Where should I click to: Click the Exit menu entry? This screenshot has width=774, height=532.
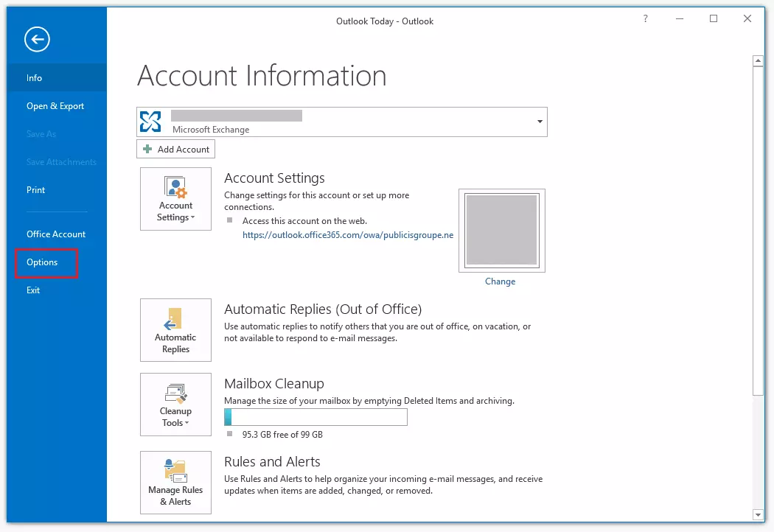[32, 290]
